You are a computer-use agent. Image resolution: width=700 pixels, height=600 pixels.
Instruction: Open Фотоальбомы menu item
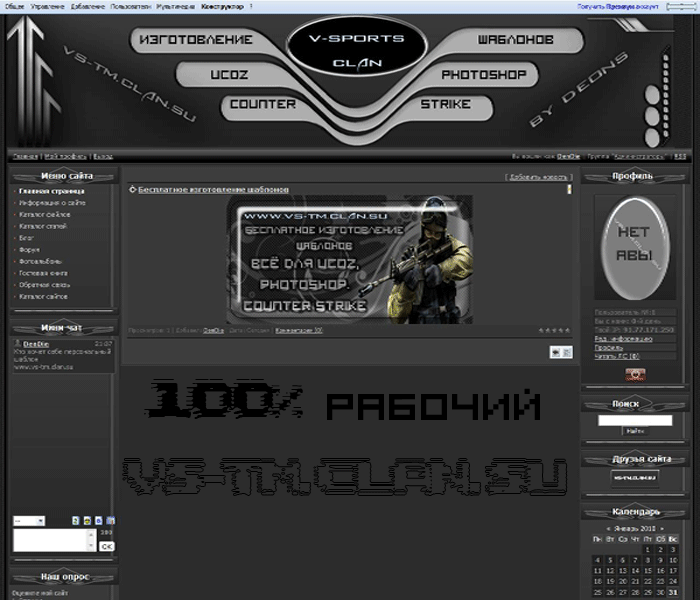click(40, 261)
